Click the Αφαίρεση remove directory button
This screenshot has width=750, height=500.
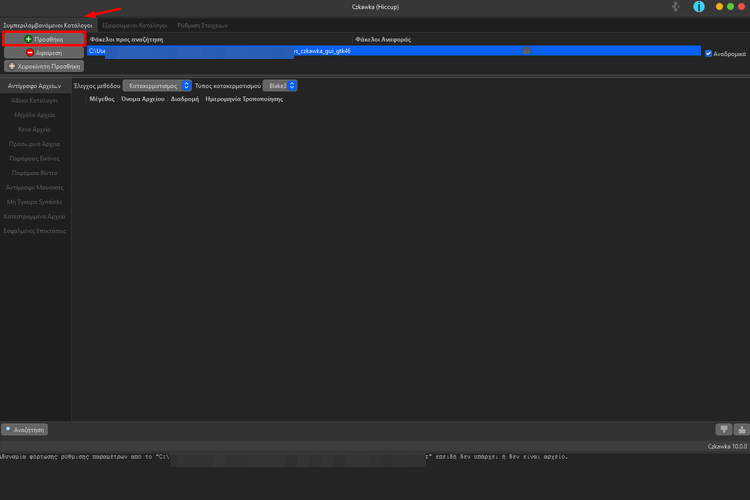43,52
